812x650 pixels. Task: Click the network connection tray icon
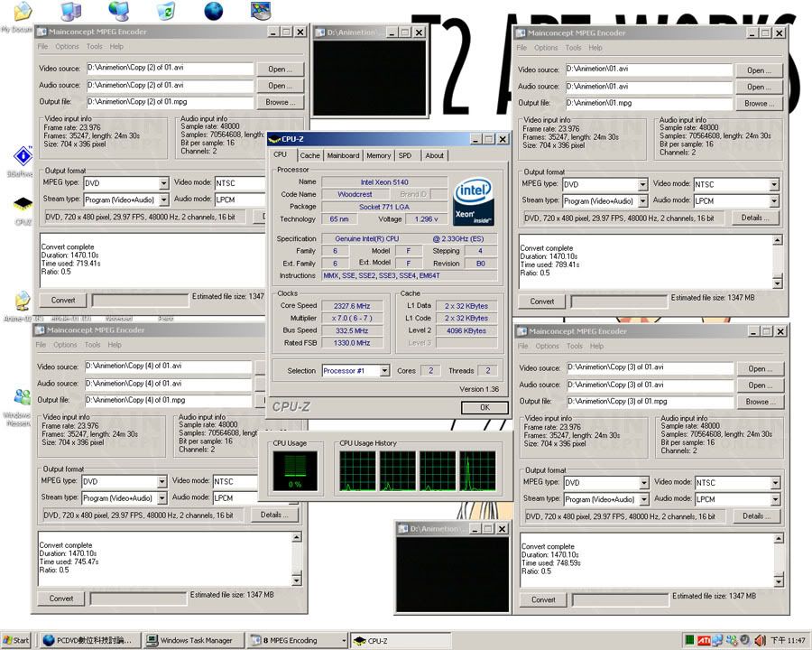pyautogui.click(x=717, y=641)
